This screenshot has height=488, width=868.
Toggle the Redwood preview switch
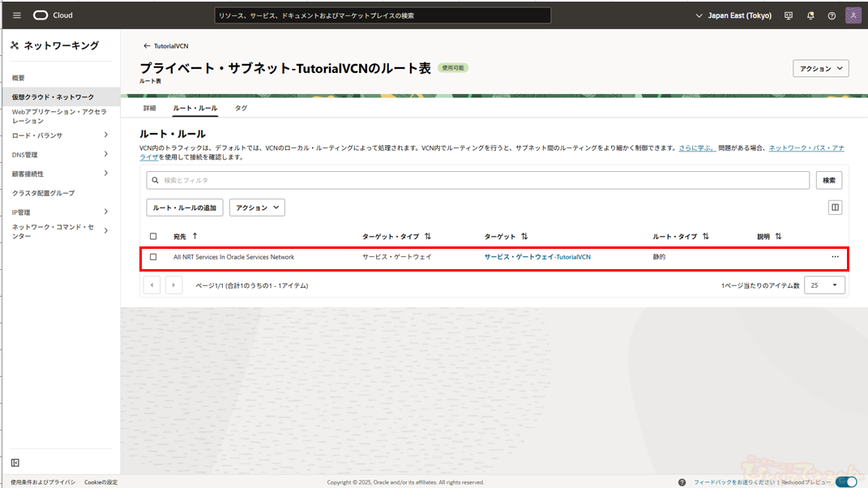pyautogui.click(x=846, y=482)
